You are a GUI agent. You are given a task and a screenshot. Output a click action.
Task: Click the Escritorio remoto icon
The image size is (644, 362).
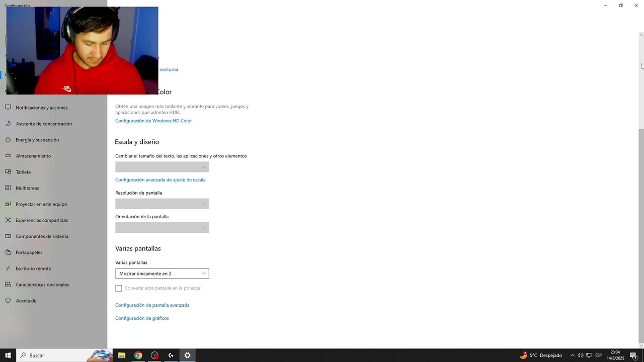click(x=8, y=268)
